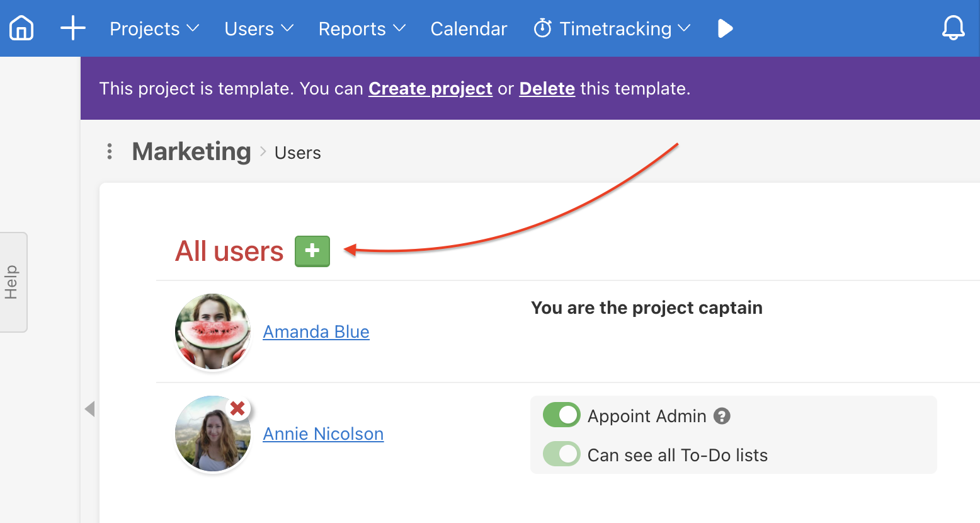Click the Users breadcrumb text
Image resolution: width=980 pixels, height=523 pixels.
297,153
